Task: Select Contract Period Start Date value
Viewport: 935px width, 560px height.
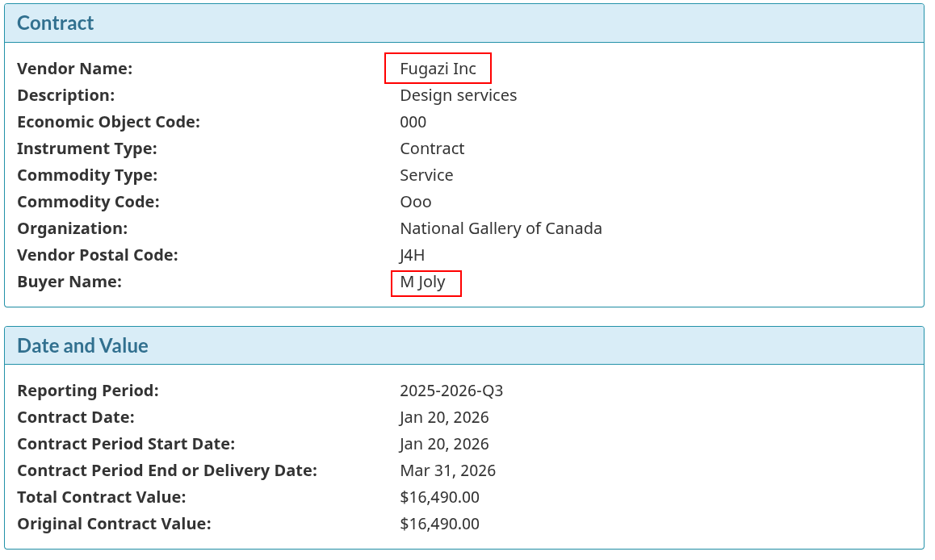Action: [x=444, y=445]
